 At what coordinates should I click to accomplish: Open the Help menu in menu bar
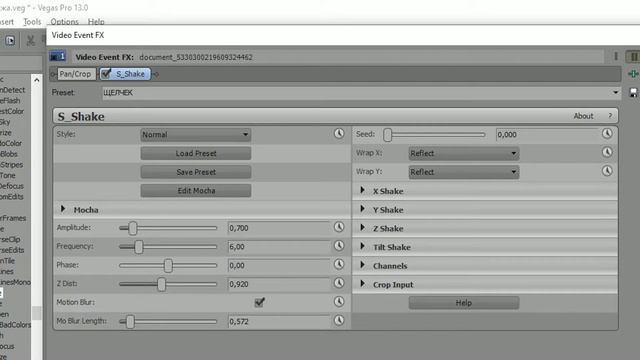pyautogui.click(x=96, y=22)
